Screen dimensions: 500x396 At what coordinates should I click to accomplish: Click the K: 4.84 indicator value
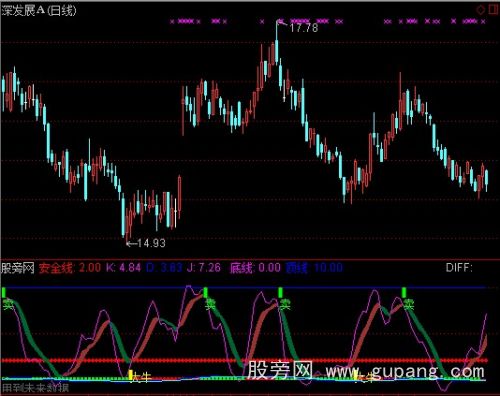click(123, 268)
